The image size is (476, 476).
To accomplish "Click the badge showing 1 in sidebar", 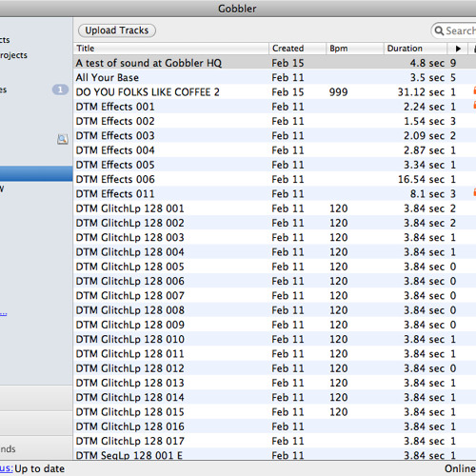I will point(60,89).
